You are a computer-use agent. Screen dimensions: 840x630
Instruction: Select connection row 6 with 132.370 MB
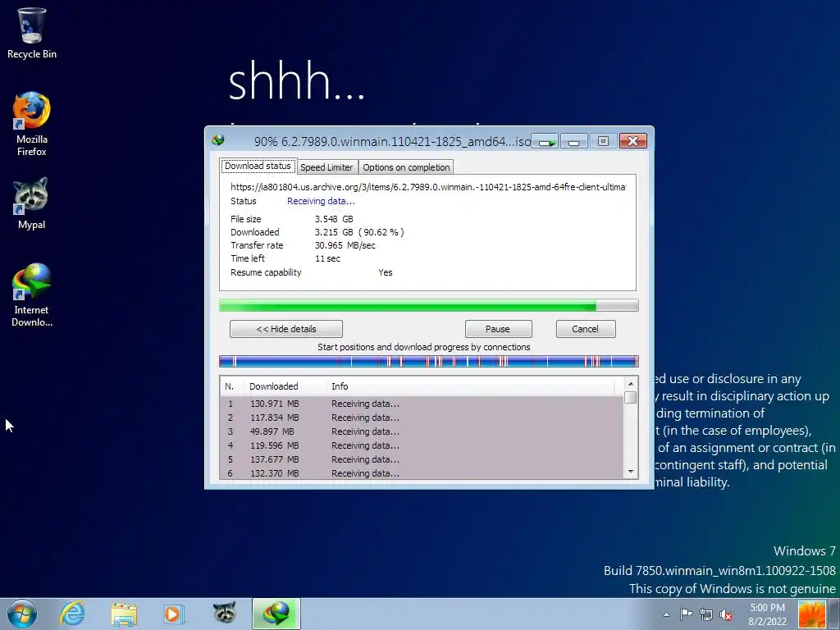pos(422,473)
